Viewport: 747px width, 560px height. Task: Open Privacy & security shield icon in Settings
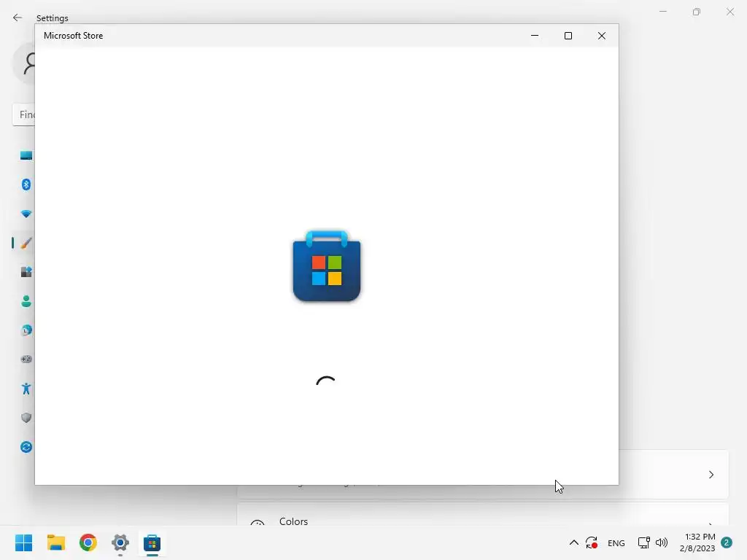26,418
